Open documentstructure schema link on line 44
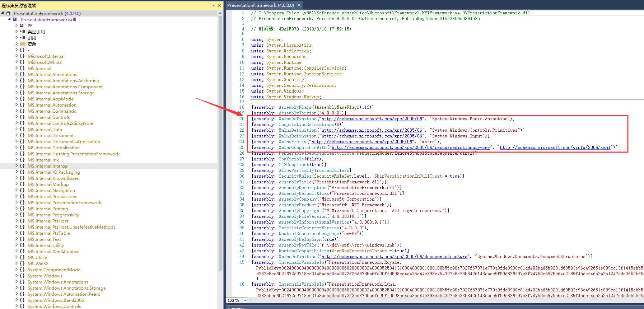Screen dimensions: 644x309 pos(394,257)
